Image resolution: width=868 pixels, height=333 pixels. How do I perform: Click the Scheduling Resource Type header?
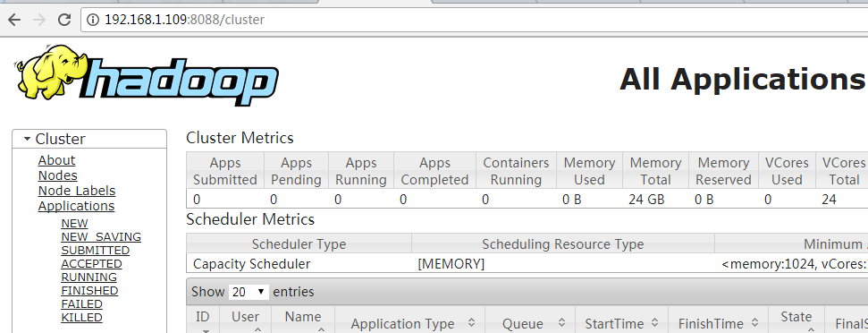(563, 244)
